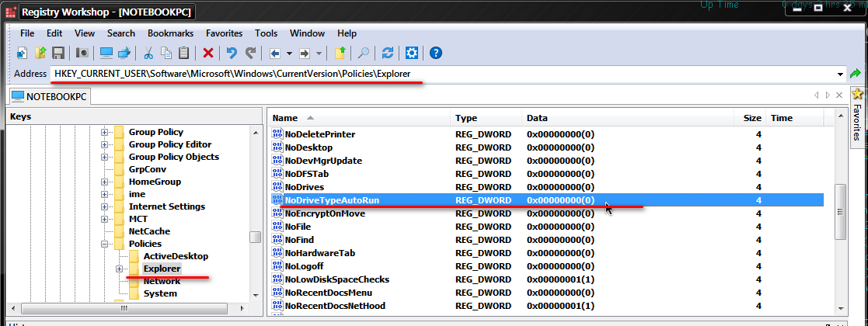
Task: Click the Redo arrow icon
Action: click(x=250, y=53)
